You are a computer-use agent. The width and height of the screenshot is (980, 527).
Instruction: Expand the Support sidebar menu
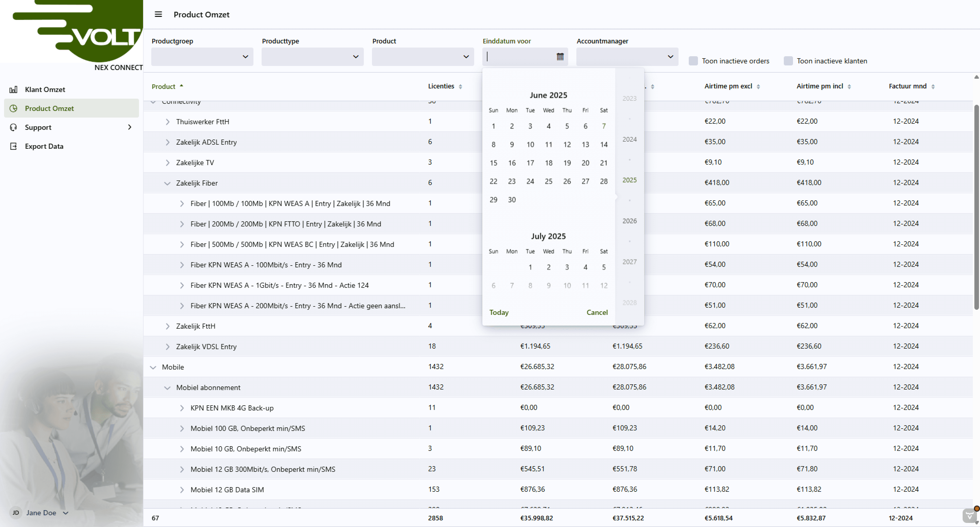click(x=129, y=128)
